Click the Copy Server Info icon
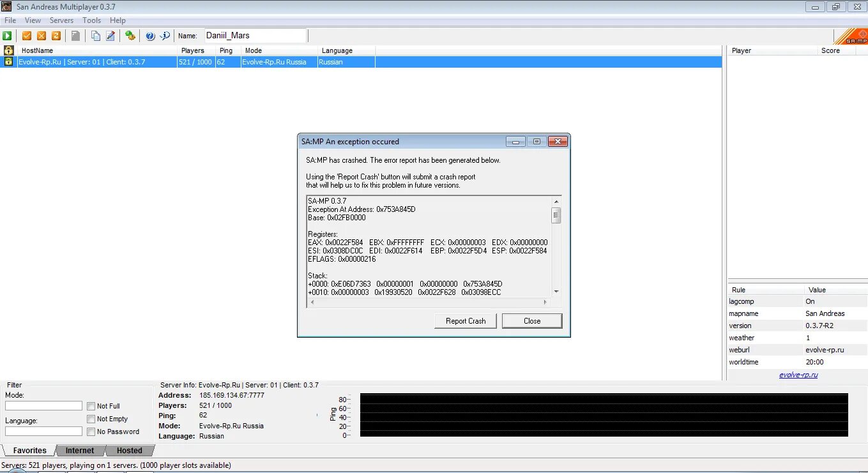The width and height of the screenshot is (868, 473). point(96,36)
